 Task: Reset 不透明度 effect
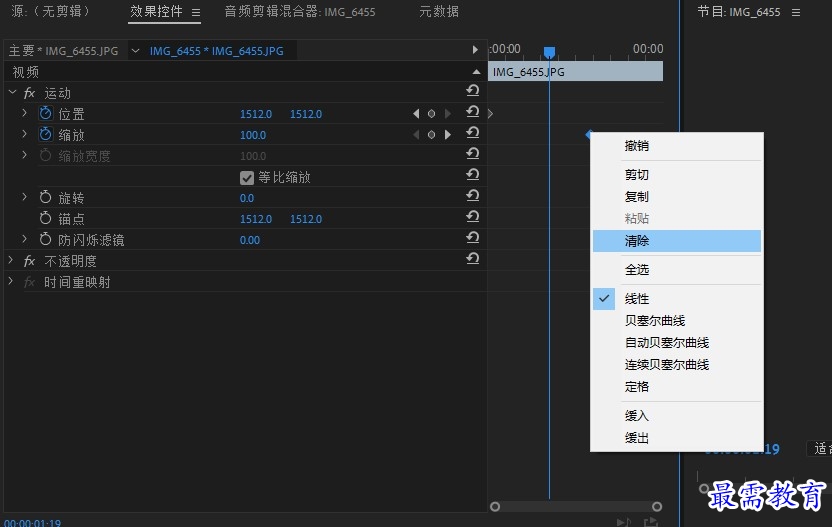point(473,258)
